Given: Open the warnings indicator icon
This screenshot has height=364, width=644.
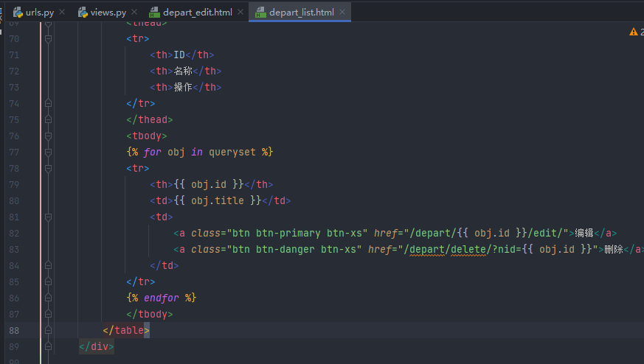Looking at the screenshot, I should pyautogui.click(x=634, y=32).
